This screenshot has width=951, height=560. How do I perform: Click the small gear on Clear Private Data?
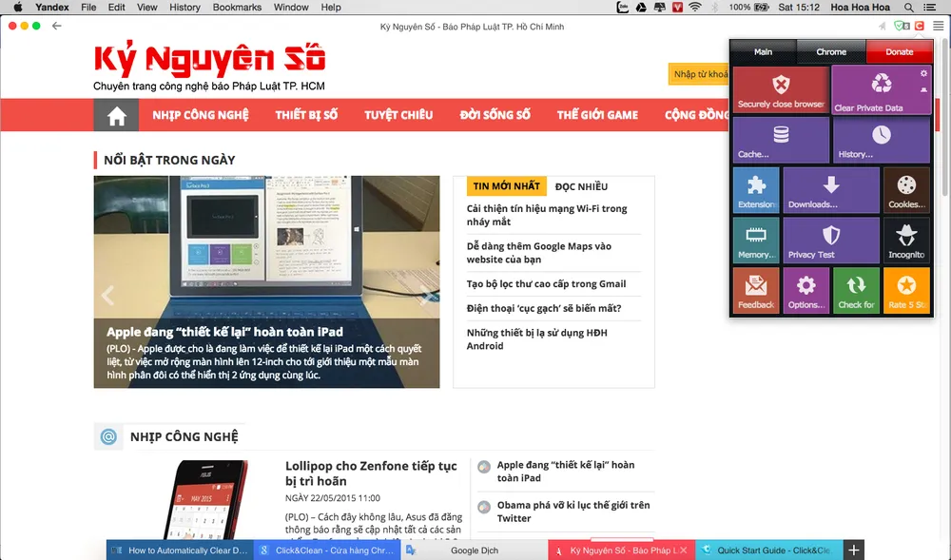923,73
